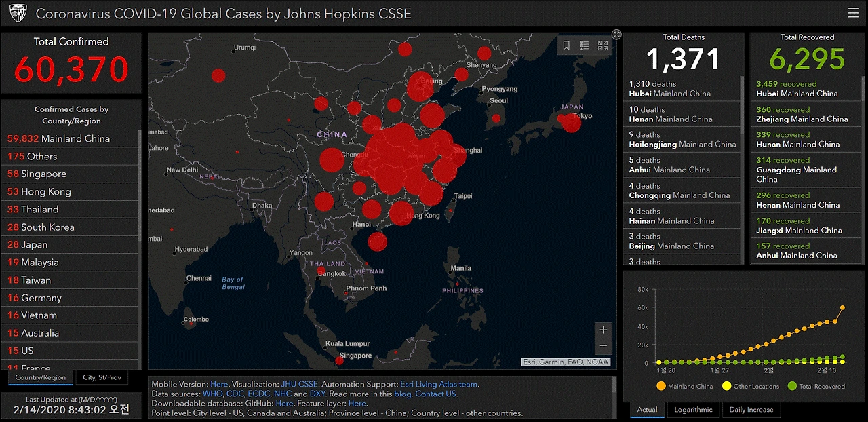
Task: Open the Feature layer Here link
Action: pyautogui.click(x=357, y=403)
